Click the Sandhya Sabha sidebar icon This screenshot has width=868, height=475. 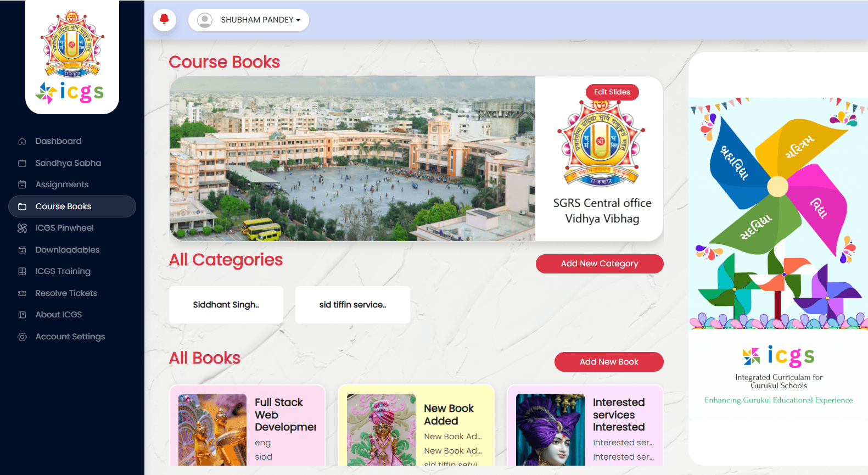pyautogui.click(x=23, y=163)
